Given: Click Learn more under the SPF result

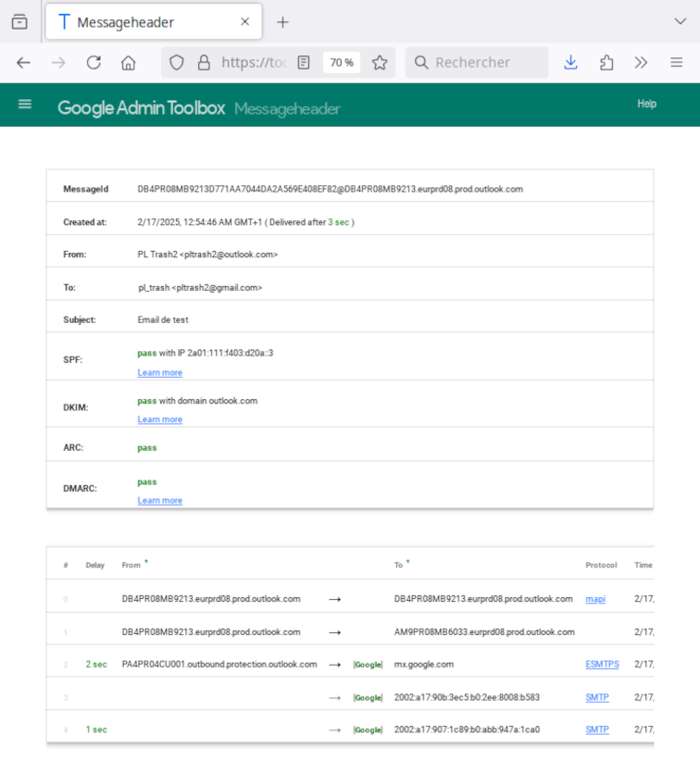Looking at the screenshot, I should click(159, 372).
